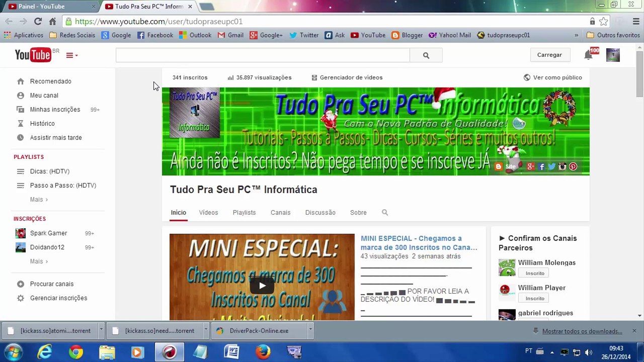Click the search magnifier button
Image resolution: width=644 pixels, height=362 pixels.
(426, 55)
